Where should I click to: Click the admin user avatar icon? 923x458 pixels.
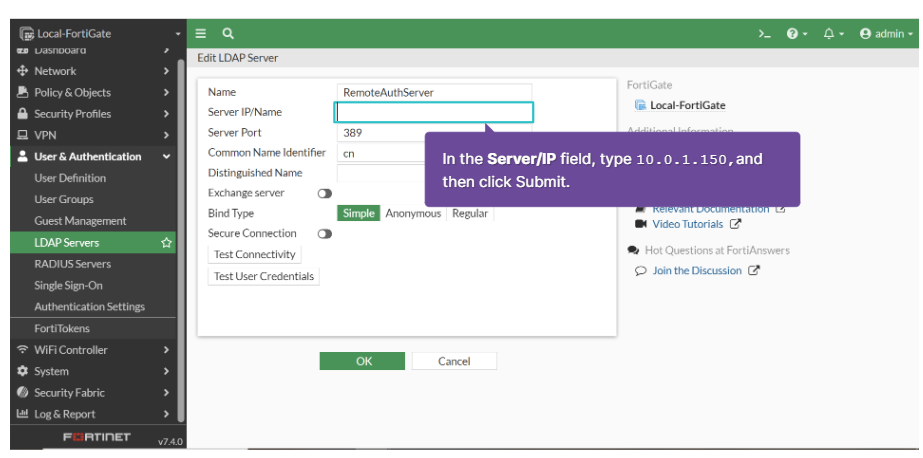(865, 34)
